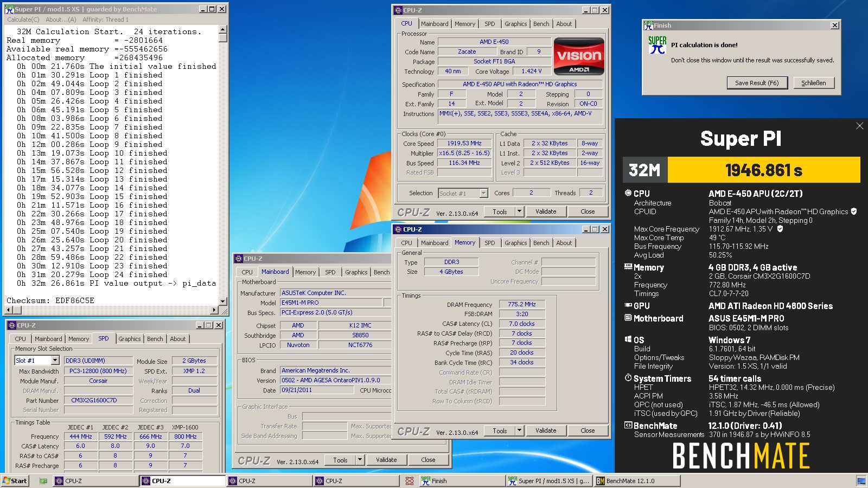Click Close in CPU-Z Mainboard window
The image size is (868, 488).
pyautogui.click(x=428, y=460)
